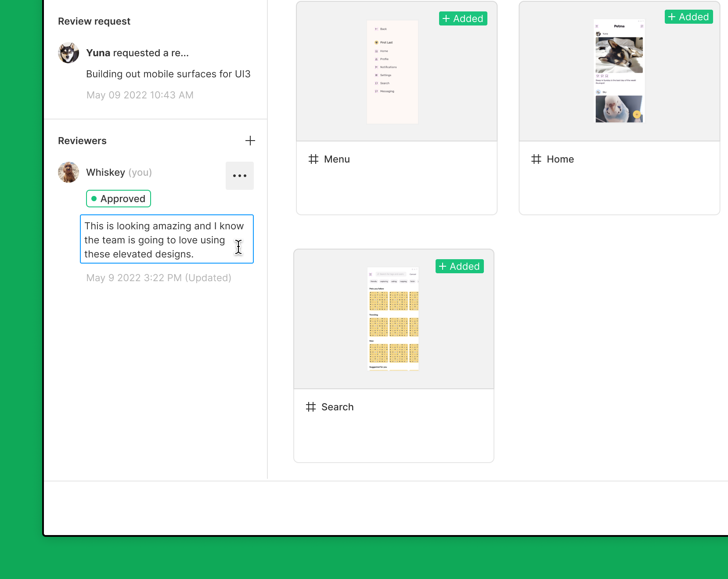
Task: Click Yuna's avatar in Review request
Action: tap(68, 53)
